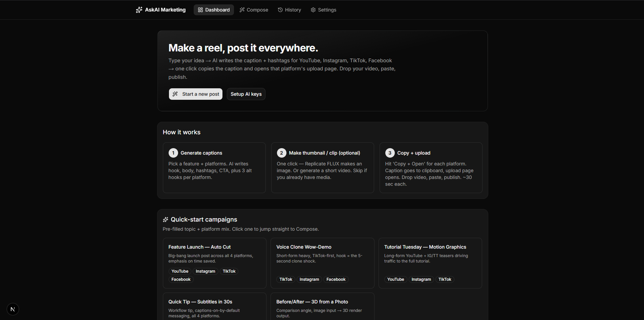Click the Quick-start campaigns heading text
This screenshot has height=320, width=644.
pyautogui.click(x=204, y=220)
